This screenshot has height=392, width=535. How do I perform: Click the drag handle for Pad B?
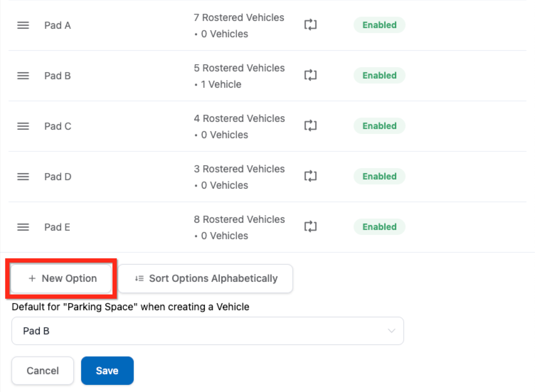click(23, 76)
